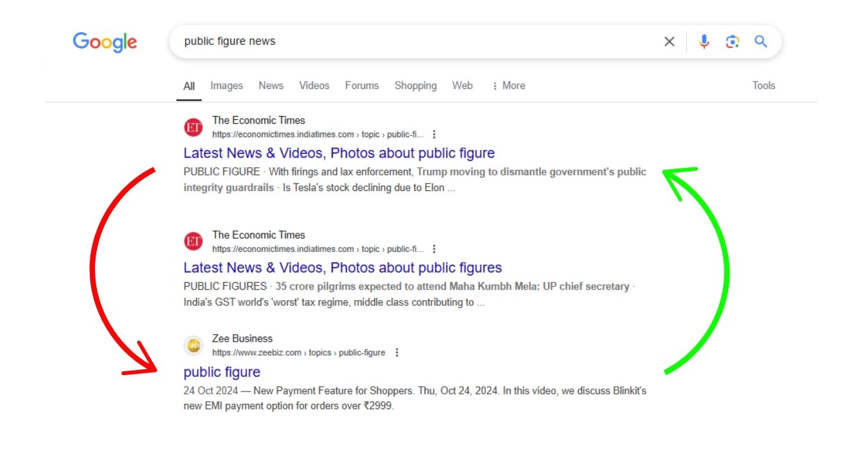Click snippet about Maha Kumbh Mela pilgrims
Viewport: 868px width, 452px height.
pyautogui.click(x=409, y=294)
